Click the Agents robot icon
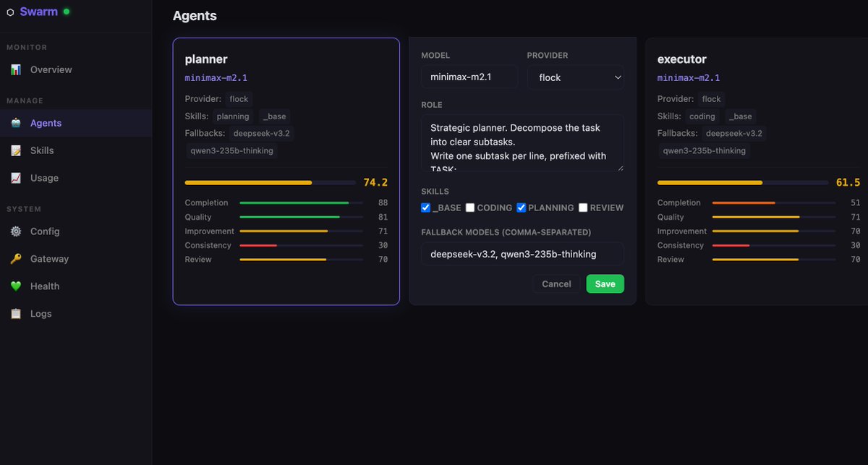868x465 pixels. [16, 123]
